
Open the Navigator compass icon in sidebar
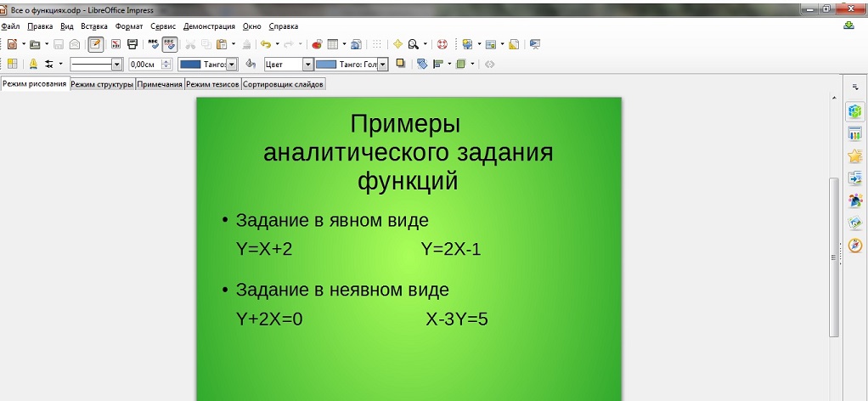click(855, 246)
